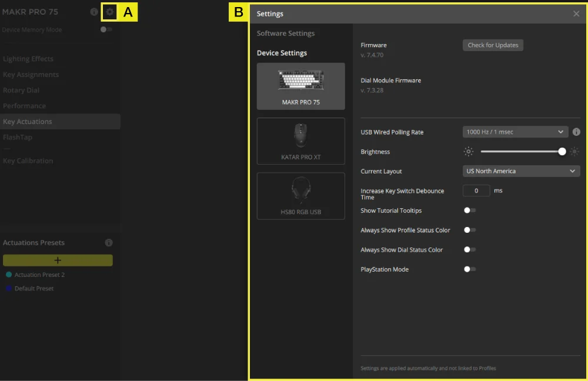Add a new actuation preset with the plus button
Screen dimensions: 588x381
pyautogui.click(x=58, y=260)
